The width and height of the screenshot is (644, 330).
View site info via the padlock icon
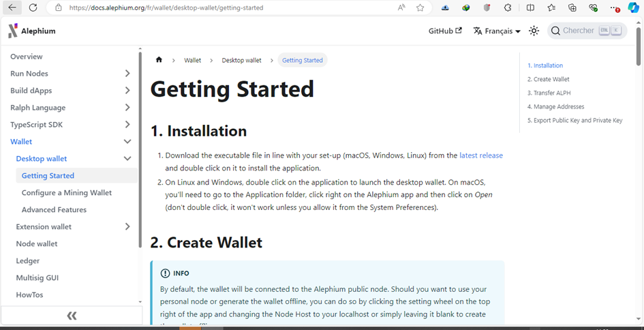click(59, 7)
